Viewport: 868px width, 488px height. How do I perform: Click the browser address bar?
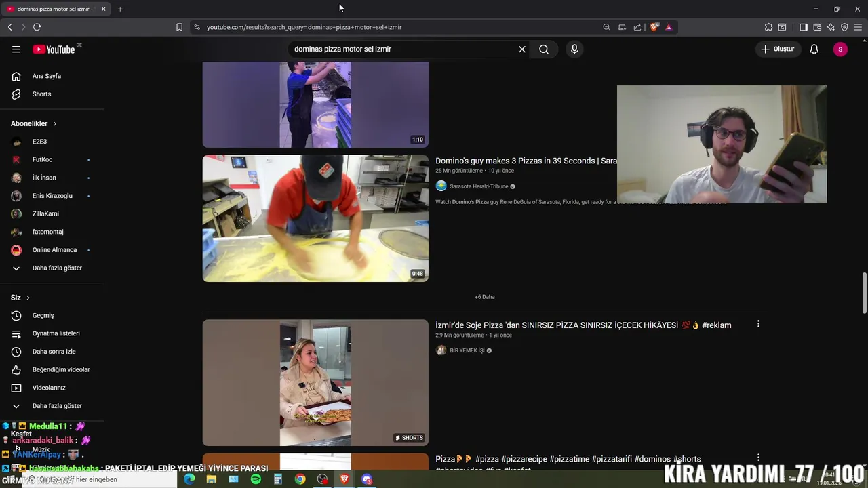pyautogui.click(x=400, y=27)
